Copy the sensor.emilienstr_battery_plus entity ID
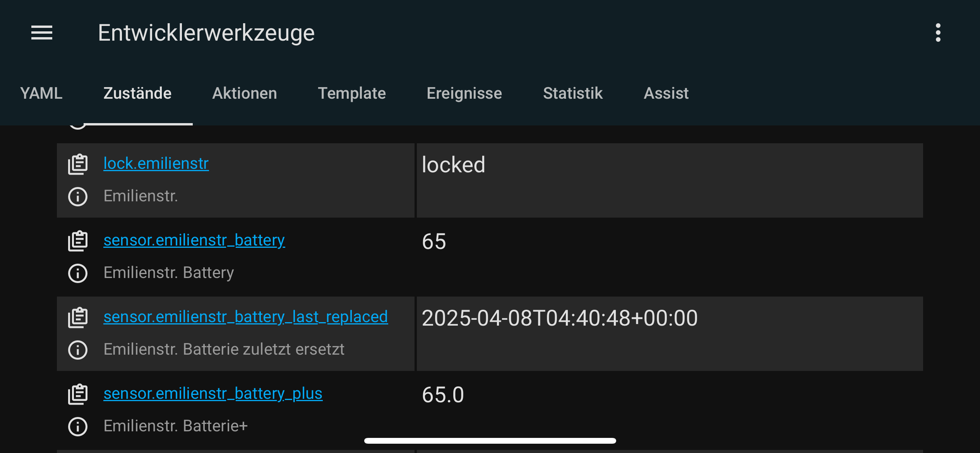 [x=78, y=394]
